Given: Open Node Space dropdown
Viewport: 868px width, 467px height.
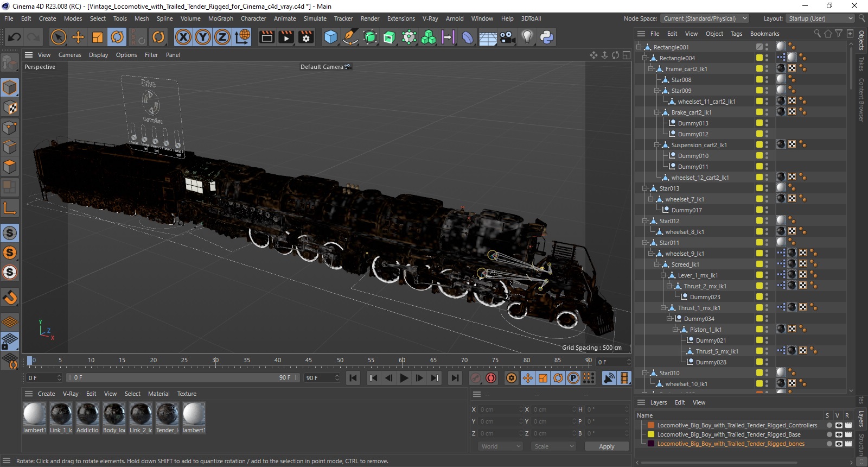Looking at the screenshot, I should point(705,18).
